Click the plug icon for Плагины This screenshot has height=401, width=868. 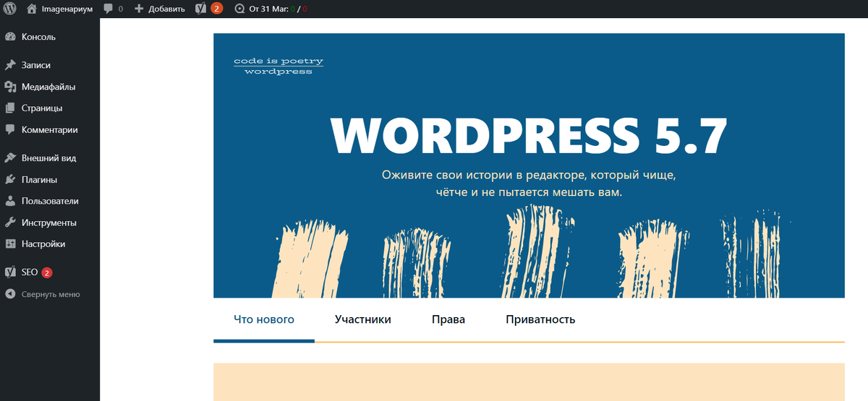tap(10, 179)
